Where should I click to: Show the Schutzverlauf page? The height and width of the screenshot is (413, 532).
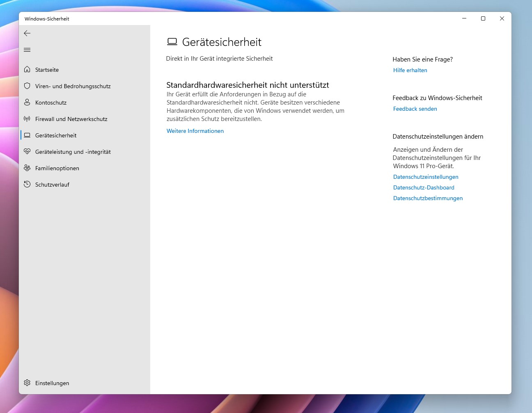click(85, 185)
